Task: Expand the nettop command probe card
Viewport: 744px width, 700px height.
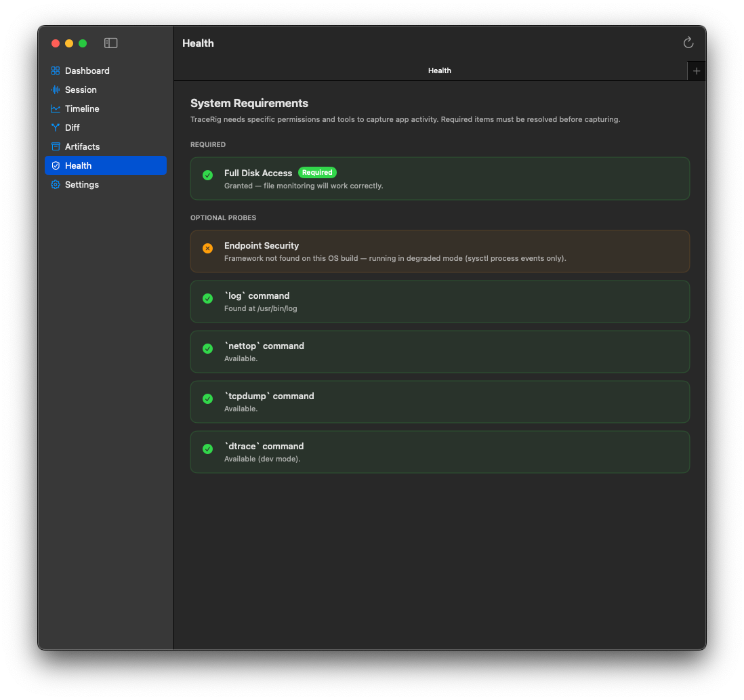Action: click(440, 351)
